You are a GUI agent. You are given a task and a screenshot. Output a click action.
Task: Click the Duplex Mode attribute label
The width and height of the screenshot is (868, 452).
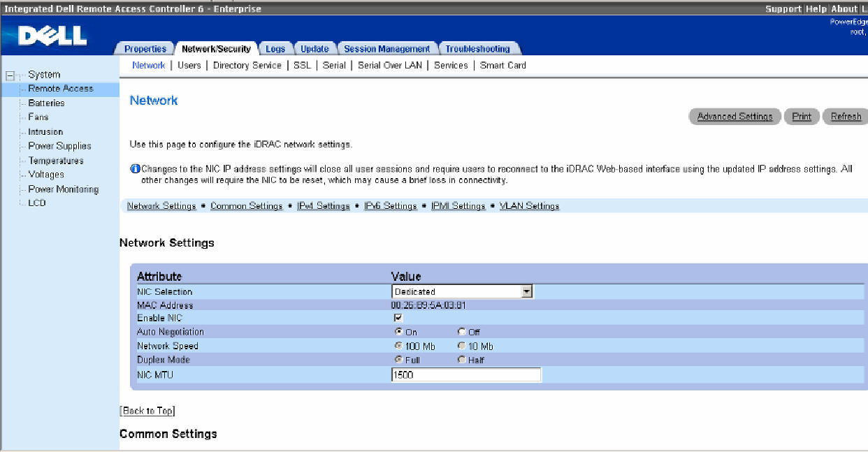pyautogui.click(x=164, y=360)
